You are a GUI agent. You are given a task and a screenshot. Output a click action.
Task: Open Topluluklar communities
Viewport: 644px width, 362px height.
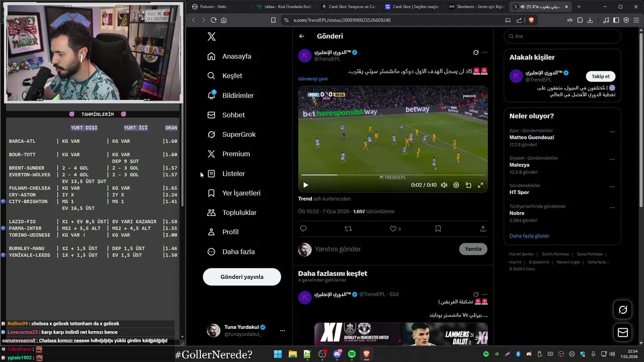(232, 213)
